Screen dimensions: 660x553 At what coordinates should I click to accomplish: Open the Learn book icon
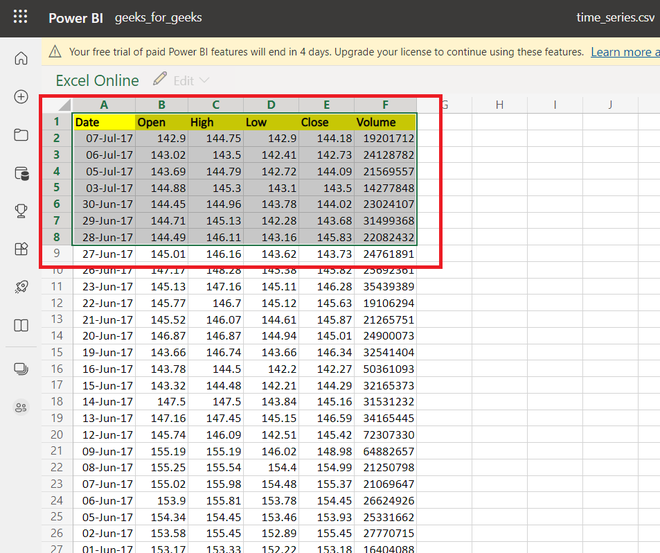coord(21,325)
